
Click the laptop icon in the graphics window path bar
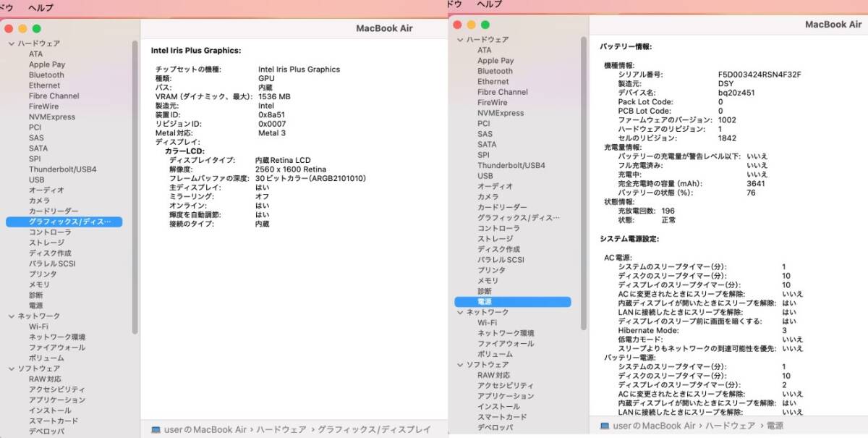coord(156,429)
